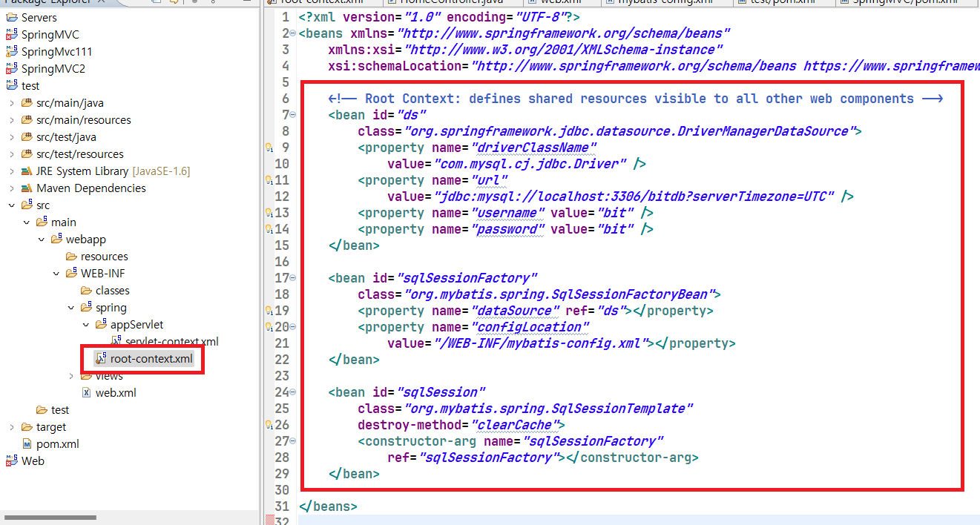980x525 pixels.
Task: Click the root-context.xml file icon
Action: [x=102, y=359]
